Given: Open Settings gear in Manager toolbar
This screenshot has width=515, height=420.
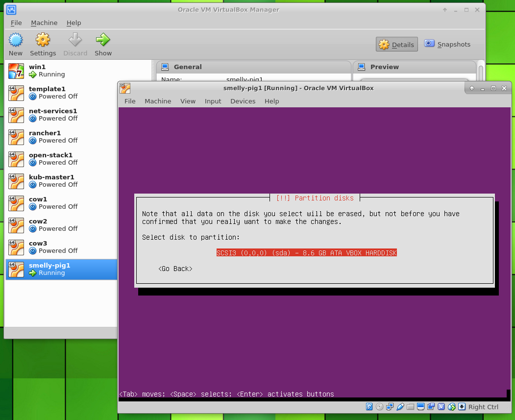Looking at the screenshot, I should coord(43,40).
